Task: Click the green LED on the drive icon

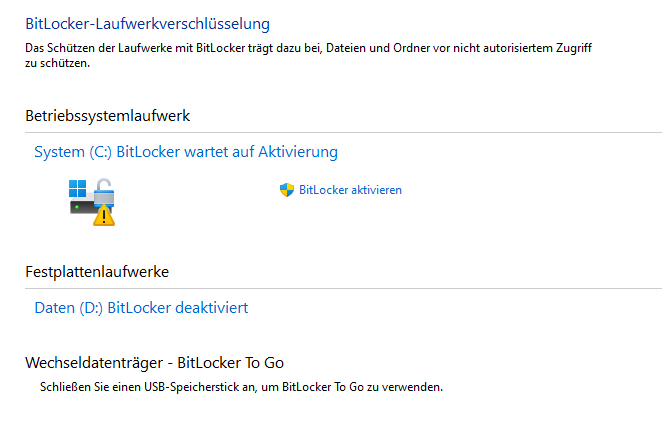Action: point(76,207)
